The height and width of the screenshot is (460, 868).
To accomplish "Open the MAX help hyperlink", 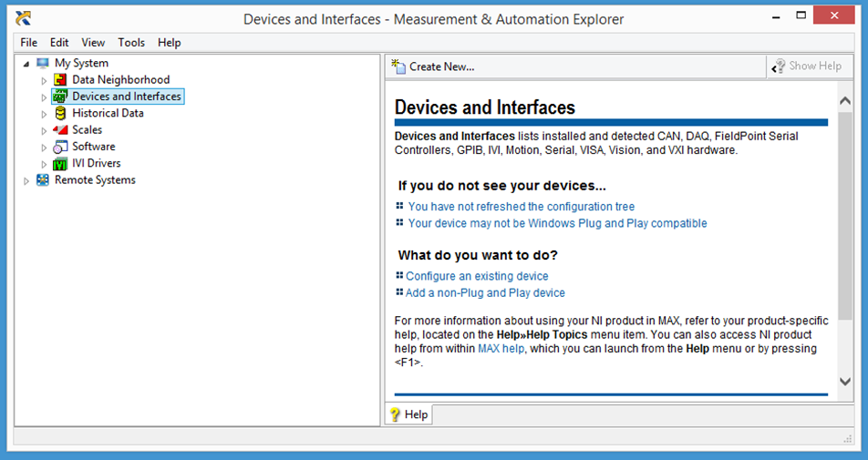I will [501, 349].
